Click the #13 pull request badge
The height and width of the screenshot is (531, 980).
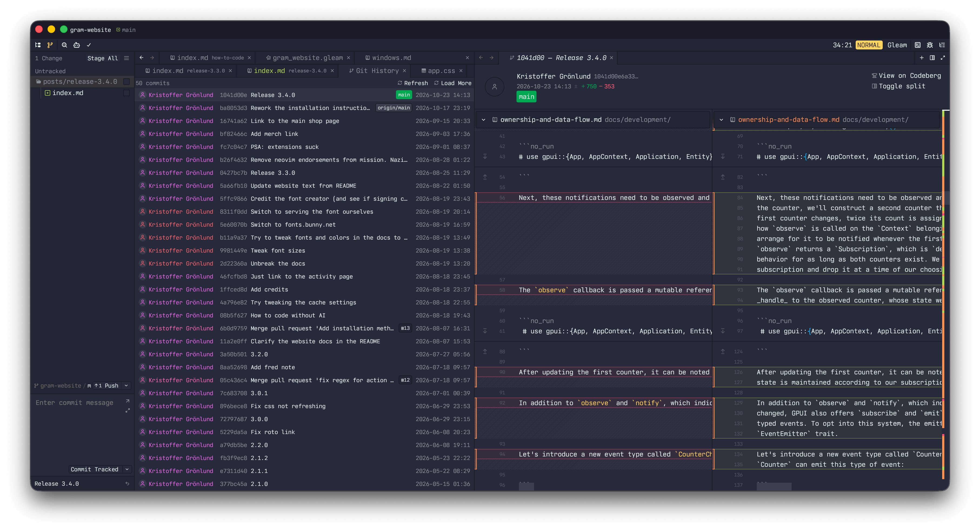point(405,328)
